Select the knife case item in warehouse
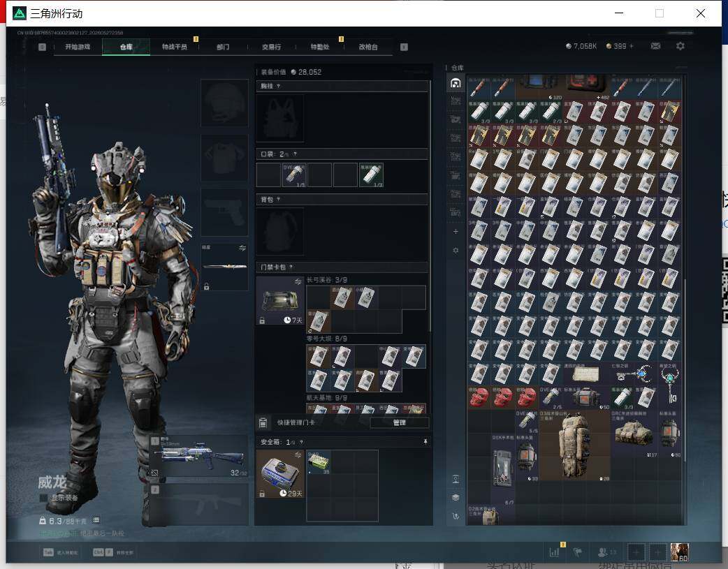This screenshot has height=569, width=728. [503, 469]
